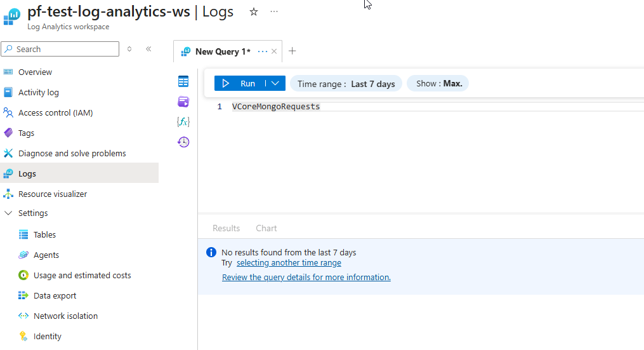Click the Usage and costs icon
The height and width of the screenshot is (350, 644).
click(23, 275)
